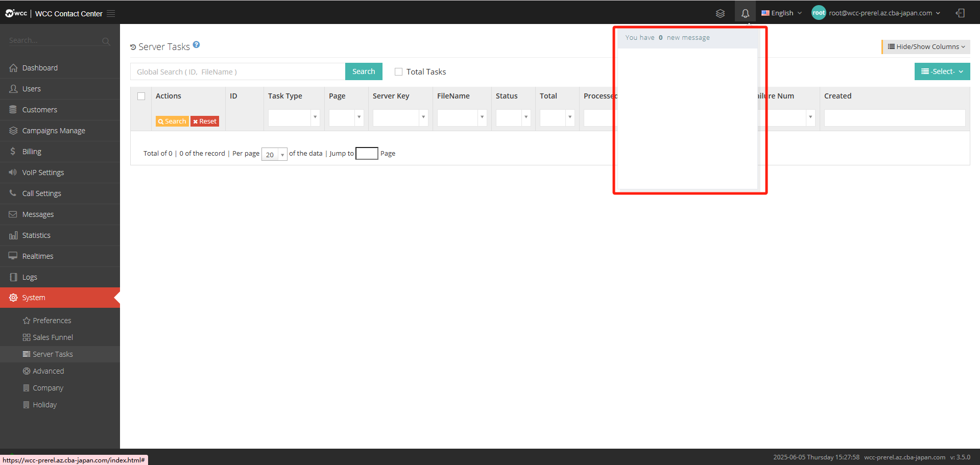The width and height of the screenshot is (980, 465).
Task: Open the Customers section
Action: click(60, 110)
